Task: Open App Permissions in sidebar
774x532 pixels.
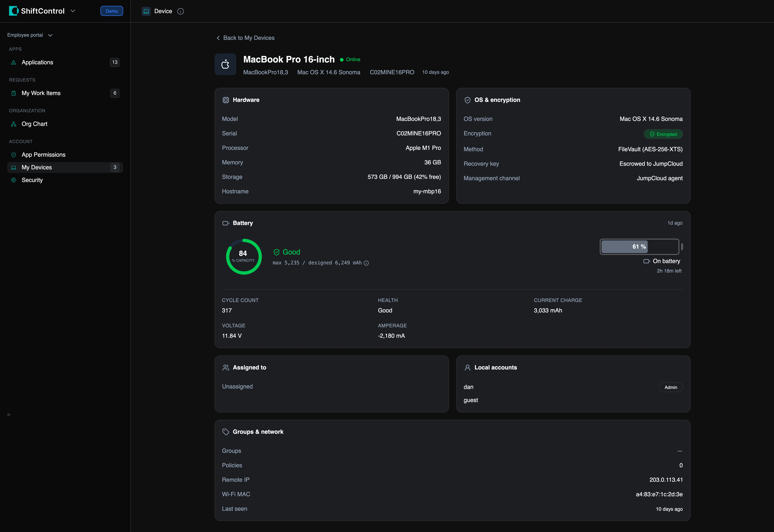Action: [x=65, y=155]
